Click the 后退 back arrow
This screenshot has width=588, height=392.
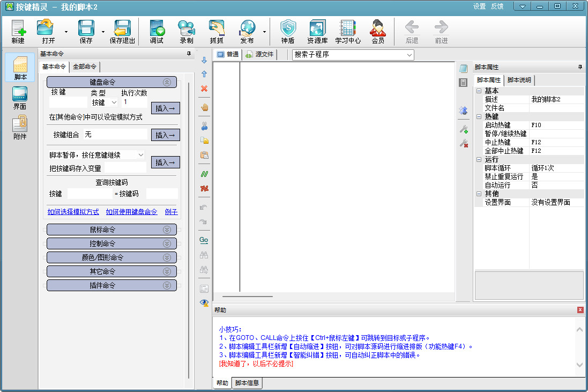point(412,31)
